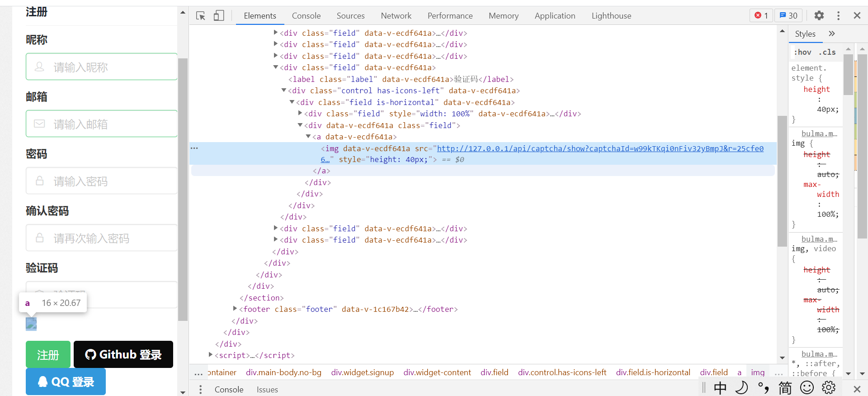Select the drawer Console tab
Viewport: 868px width, 396px height.
click(x=229, y=390)
